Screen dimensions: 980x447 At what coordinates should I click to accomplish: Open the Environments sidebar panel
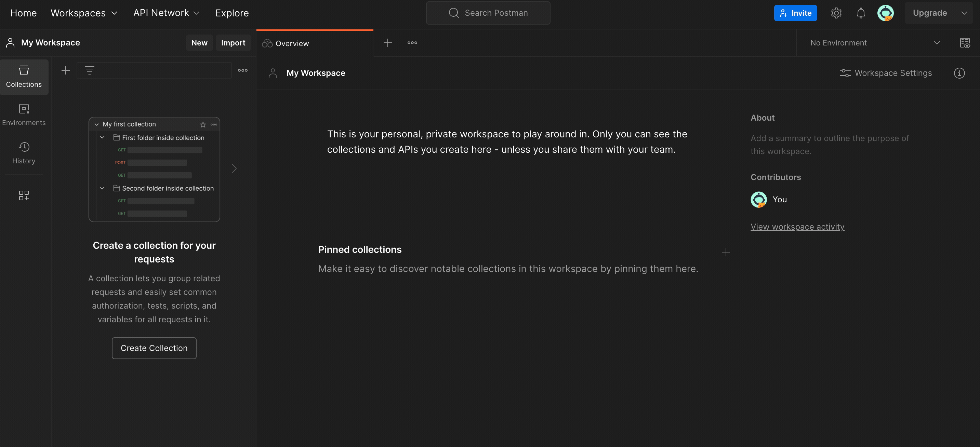coord(24,115)
